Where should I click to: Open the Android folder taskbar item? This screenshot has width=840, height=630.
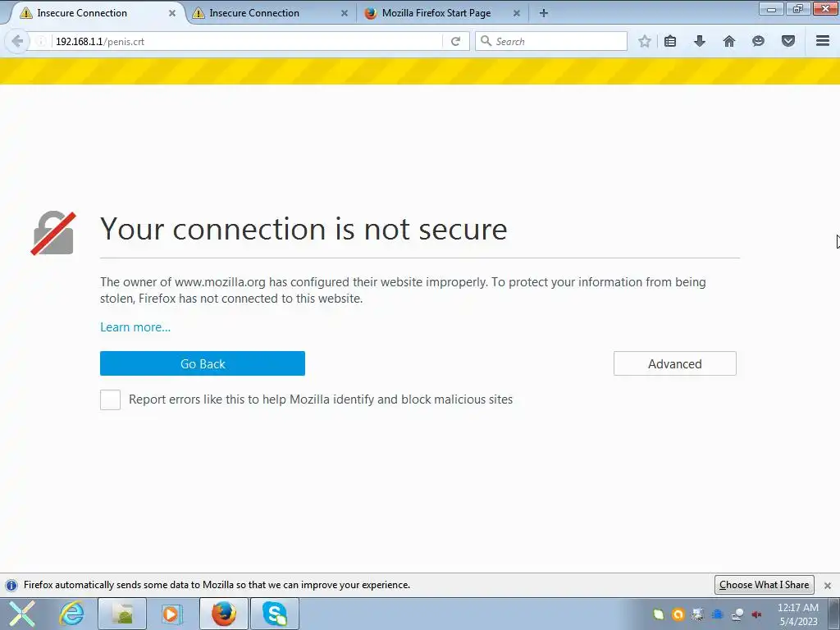click(122, 614)
